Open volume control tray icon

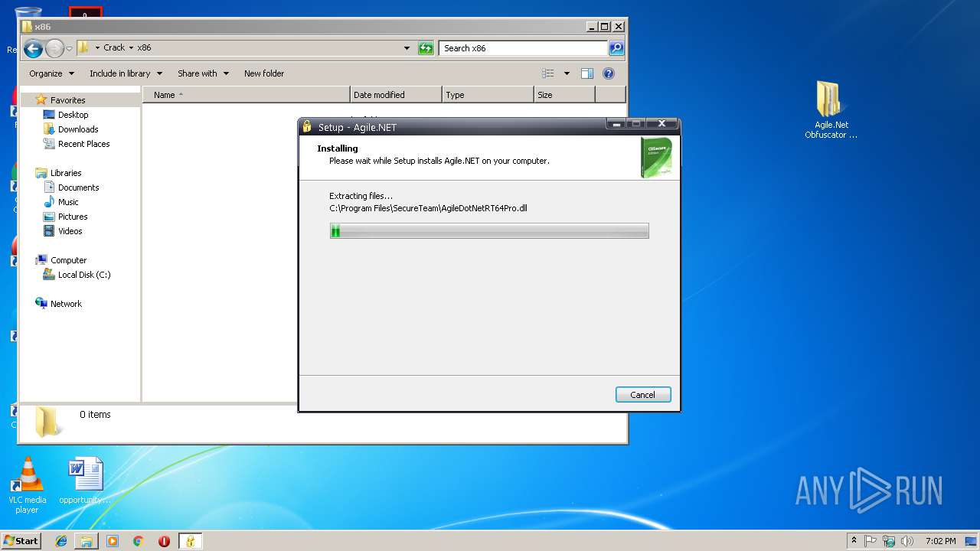[x=906, y=541]
